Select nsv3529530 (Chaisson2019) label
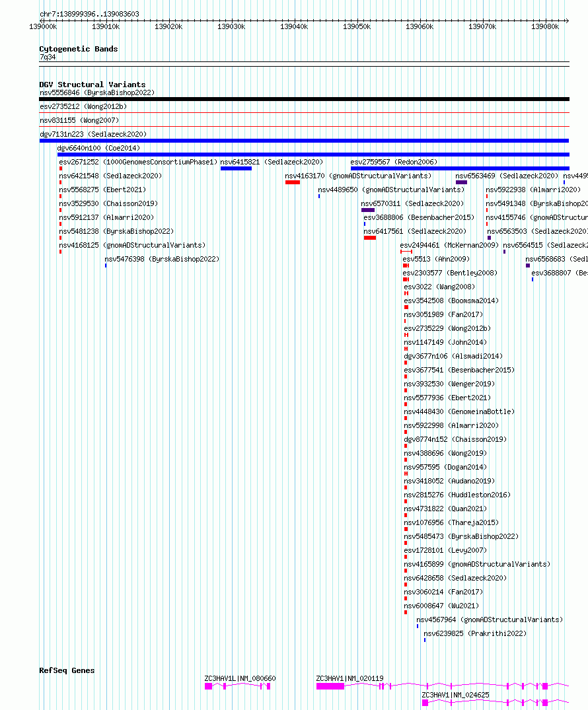 pyautogui.click(x=108, y=204)
